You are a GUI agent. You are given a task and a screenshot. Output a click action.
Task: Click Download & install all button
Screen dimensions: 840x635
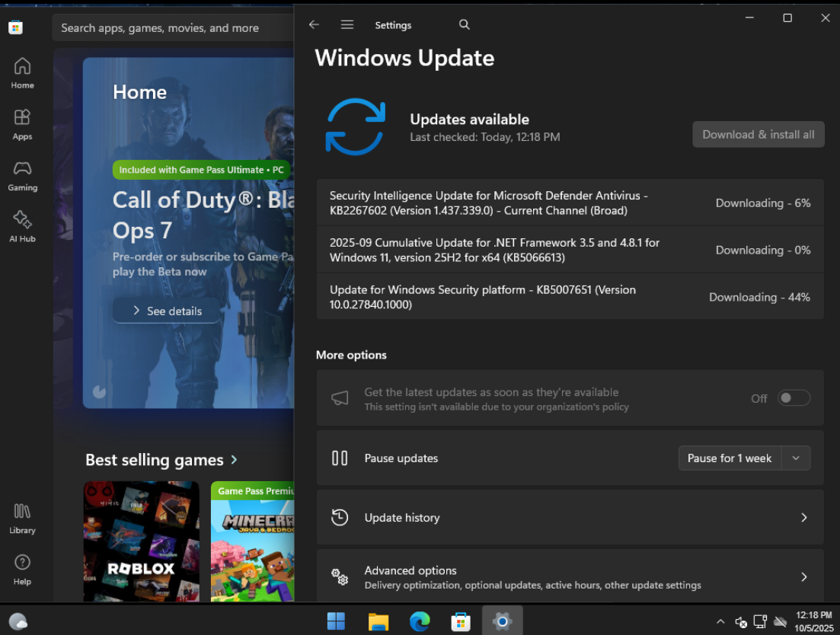[758, 135]
